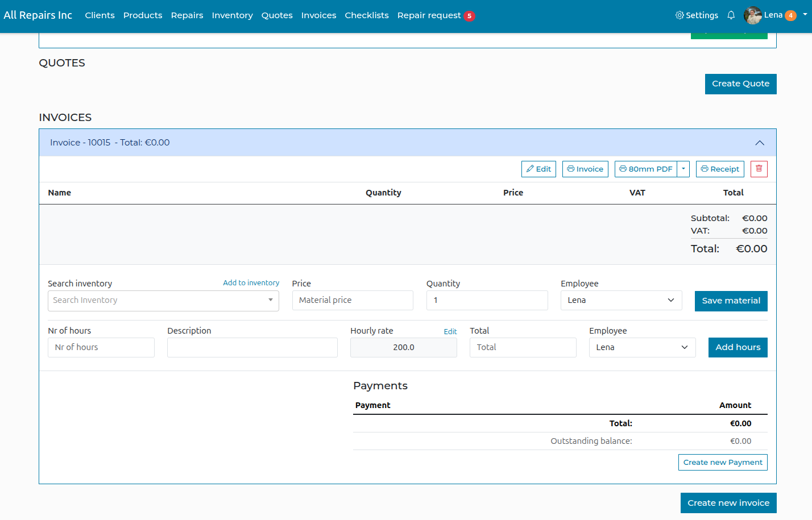Click Lena's profile avatar
Viewport: 812px width, 520px height.
(753, 15)
